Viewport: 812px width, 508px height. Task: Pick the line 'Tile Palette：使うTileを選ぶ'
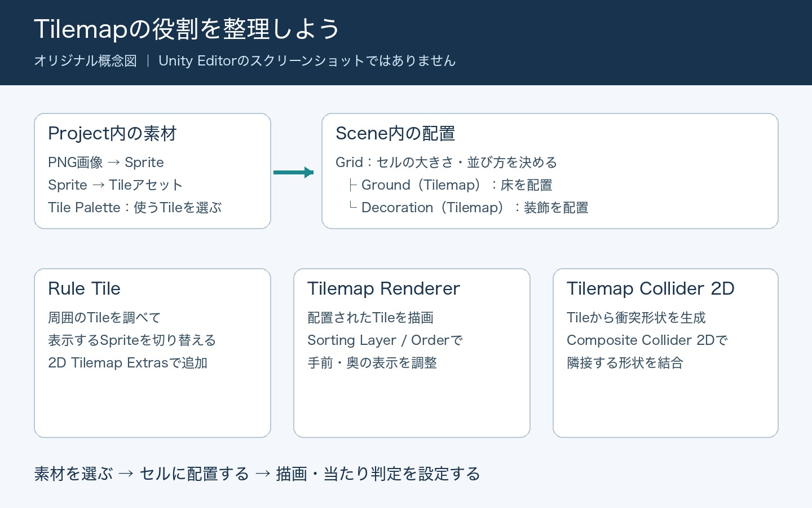[x=135, y=208]
